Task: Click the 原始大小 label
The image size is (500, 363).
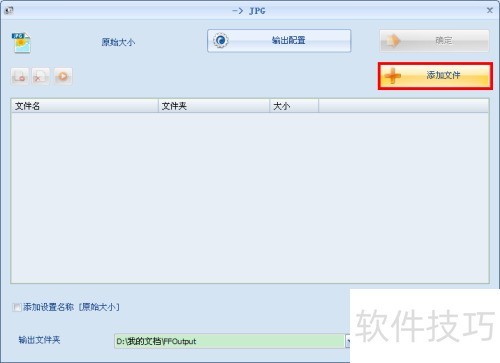Action: [x=118, y=42]
